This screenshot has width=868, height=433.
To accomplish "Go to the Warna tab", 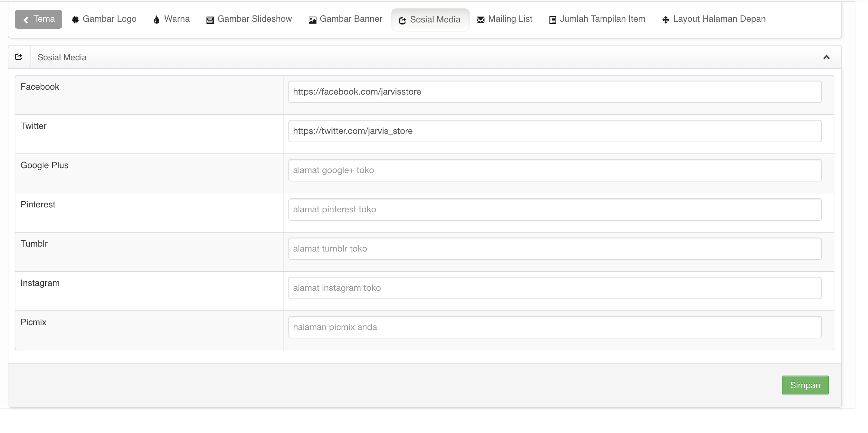I will point(171,19).
